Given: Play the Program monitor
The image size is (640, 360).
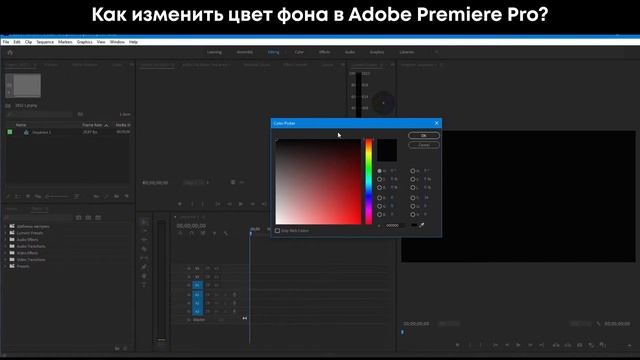Looking at the screenshot, I should coord(518,345).
